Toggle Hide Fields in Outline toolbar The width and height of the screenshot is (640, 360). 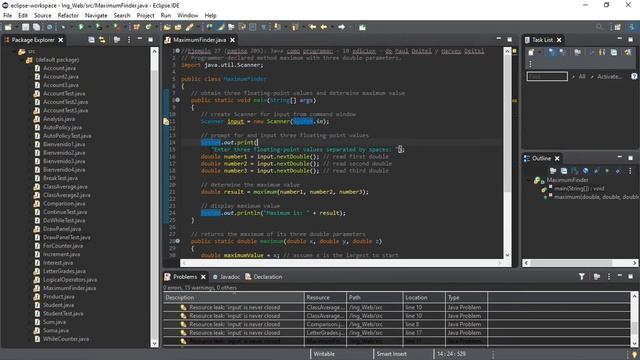pos(586,171)
